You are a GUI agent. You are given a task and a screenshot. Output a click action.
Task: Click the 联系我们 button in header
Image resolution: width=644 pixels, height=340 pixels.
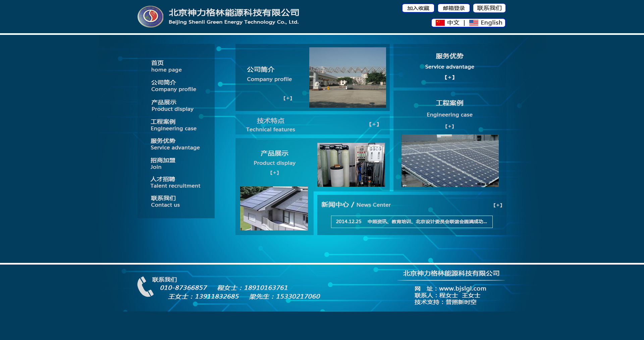489,8
